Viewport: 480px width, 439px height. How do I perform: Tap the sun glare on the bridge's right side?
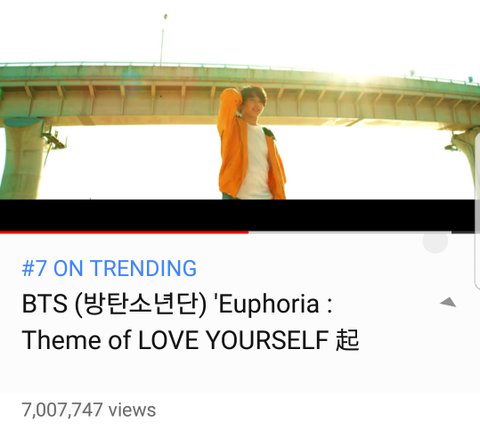coord(363,78)
